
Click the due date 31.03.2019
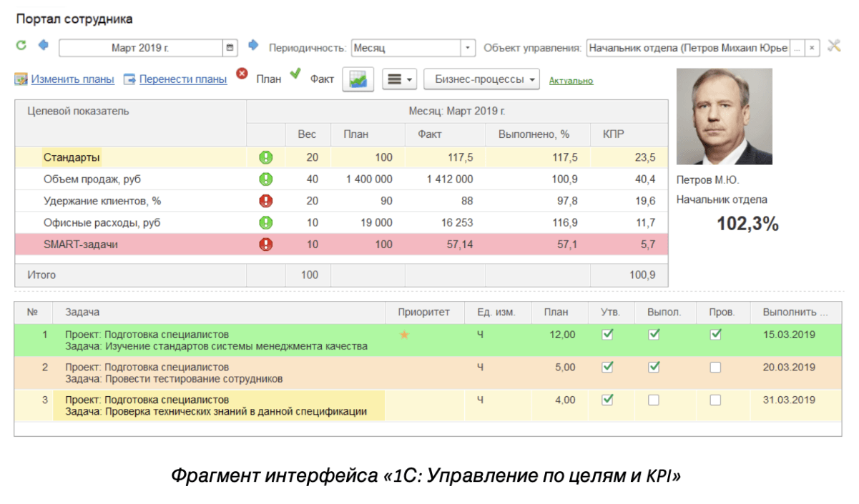pos(789,400)
